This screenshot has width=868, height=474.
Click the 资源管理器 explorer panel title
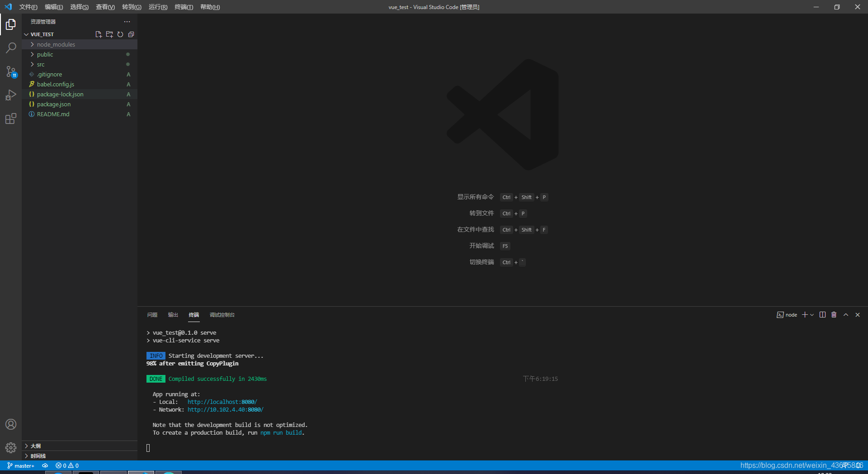click(x=43, y=22)
